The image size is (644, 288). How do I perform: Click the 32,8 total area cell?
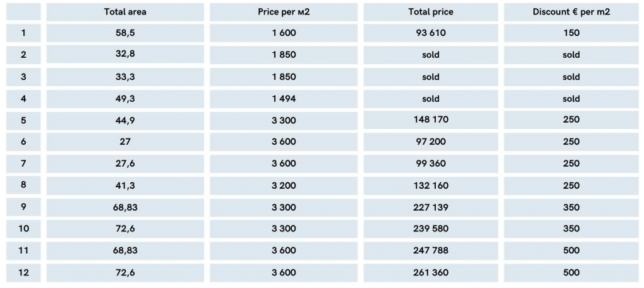125,55
